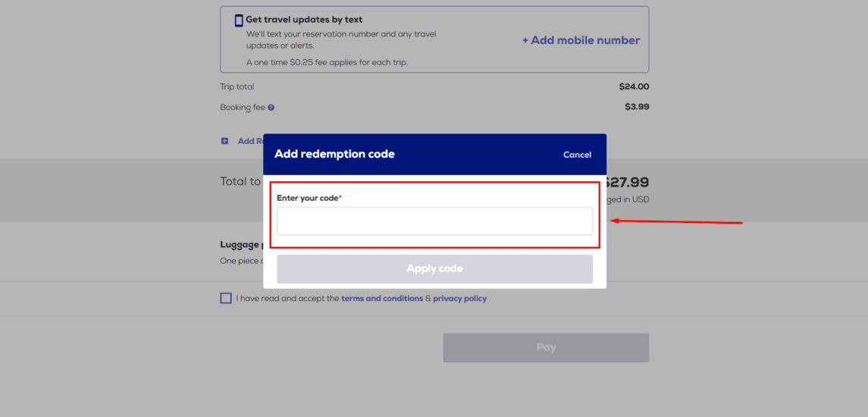Image resolution: width=868 pixels, height=417 pixels.
Task: Focus the Enter your code field
Action: coord(434,221)
